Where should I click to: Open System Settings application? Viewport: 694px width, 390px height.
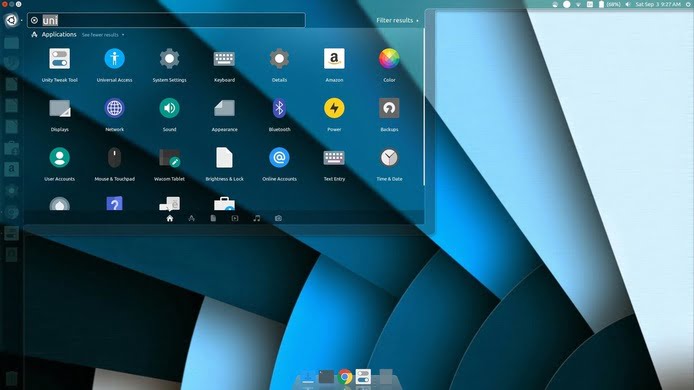pyautogui.click(x=169, y=59)
